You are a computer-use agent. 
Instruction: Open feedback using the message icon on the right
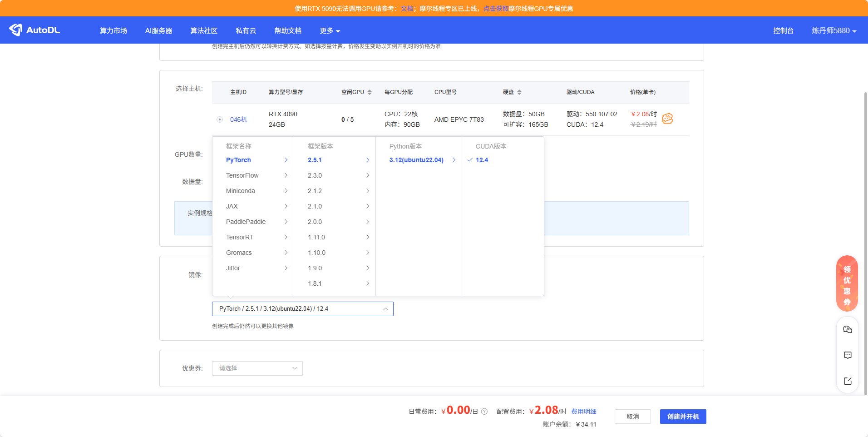847,355
